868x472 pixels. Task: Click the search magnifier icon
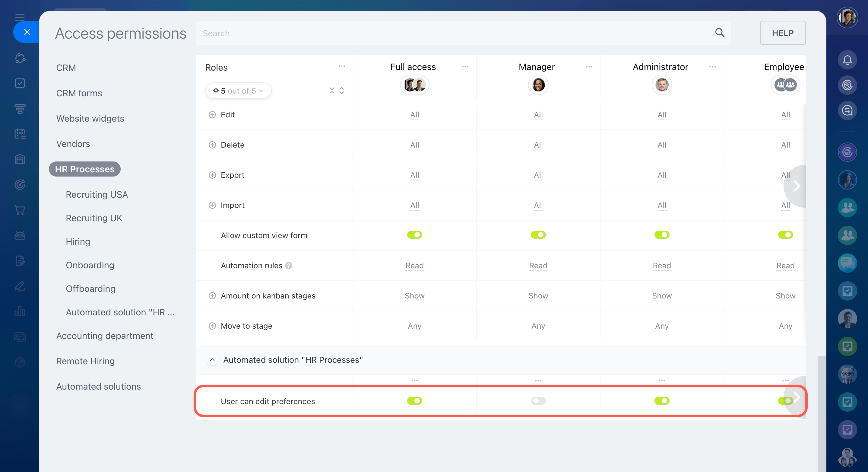719,33
